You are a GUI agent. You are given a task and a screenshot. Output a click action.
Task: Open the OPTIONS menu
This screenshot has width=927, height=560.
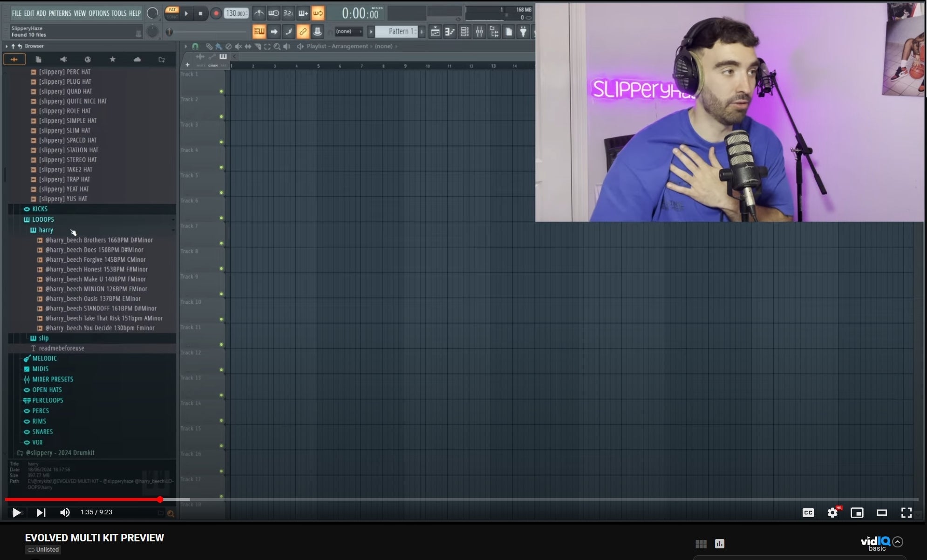99,13
